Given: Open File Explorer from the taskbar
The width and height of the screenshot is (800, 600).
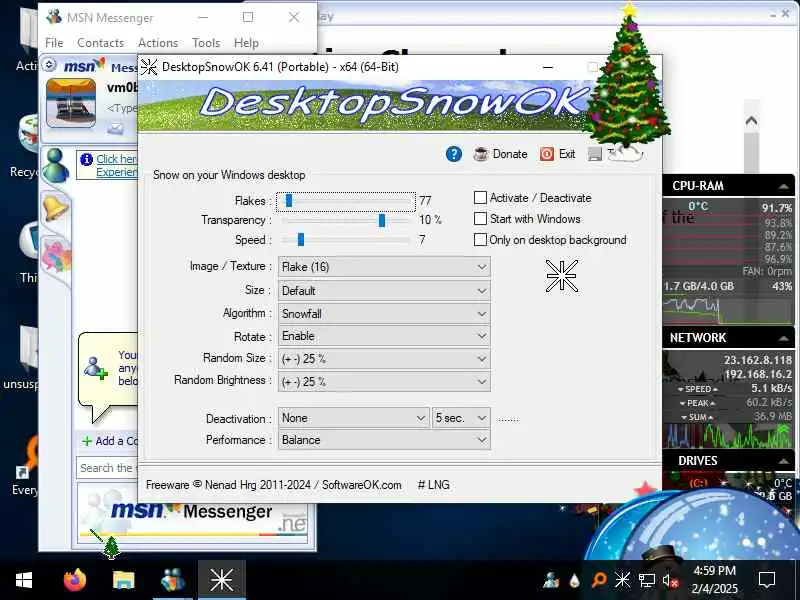Looking at the screenshot, I should point(123,580).
